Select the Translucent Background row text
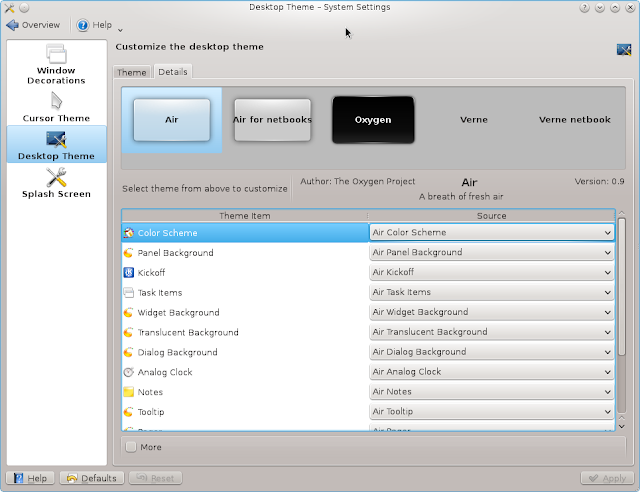Image resolution: width=640 pixels, height=492 pixels. click(188, 332)
